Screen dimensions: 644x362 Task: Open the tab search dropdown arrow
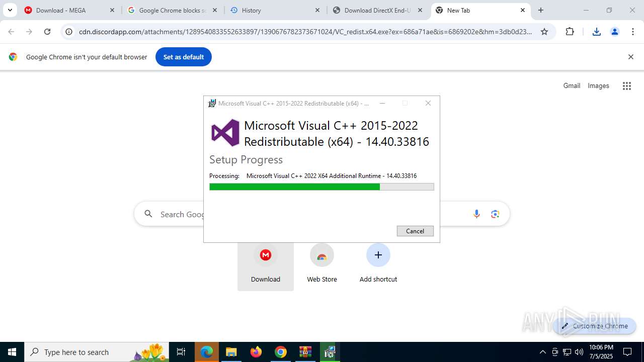(x=10, y=10)
